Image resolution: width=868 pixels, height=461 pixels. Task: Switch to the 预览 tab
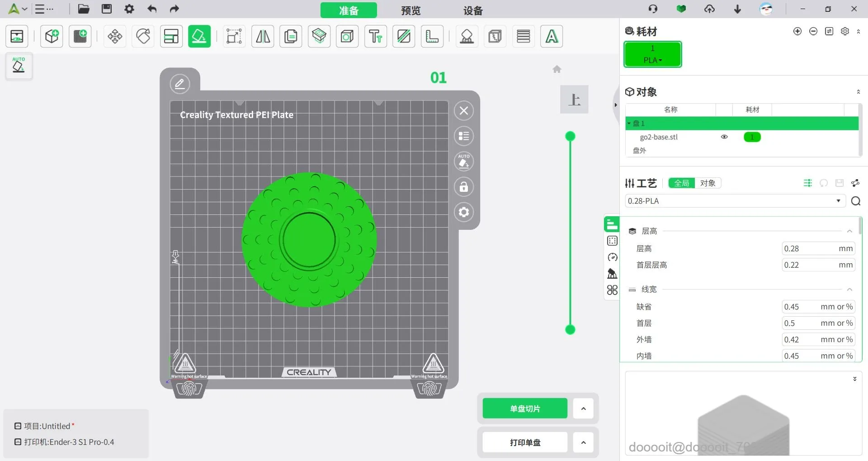(410, 10)
